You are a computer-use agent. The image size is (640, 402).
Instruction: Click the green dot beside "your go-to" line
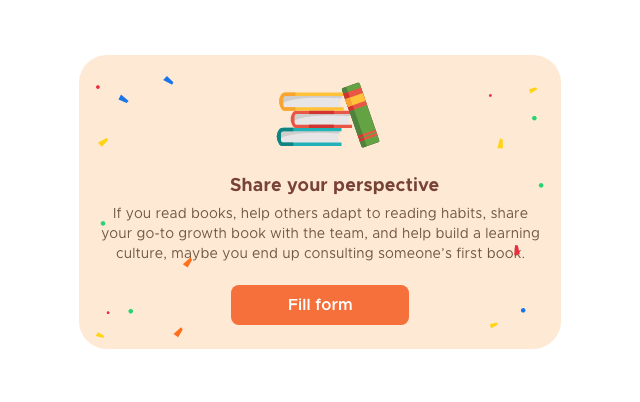pos(103,223)
